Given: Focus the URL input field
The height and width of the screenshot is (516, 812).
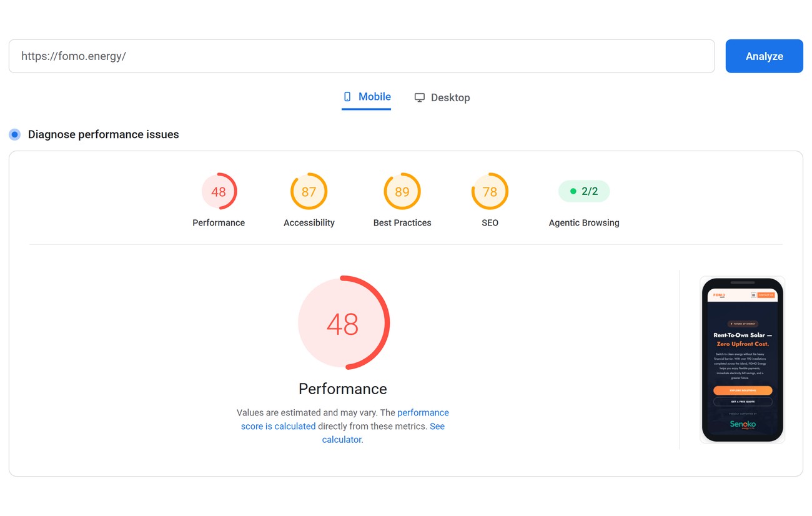Looking at the screenshot, I should (362, 56).
